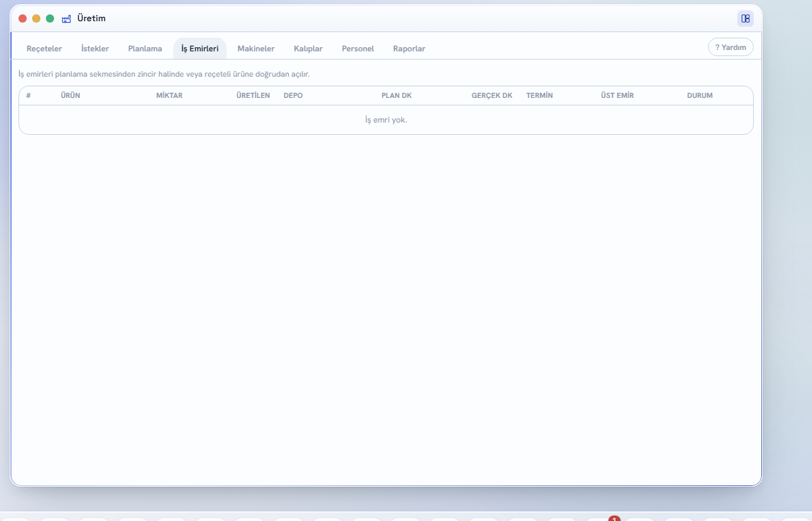Image resolution: width=812 pixels, height=521 pixels.
Task: Maximize the Üretim window with green button
Action: point(50,18)
